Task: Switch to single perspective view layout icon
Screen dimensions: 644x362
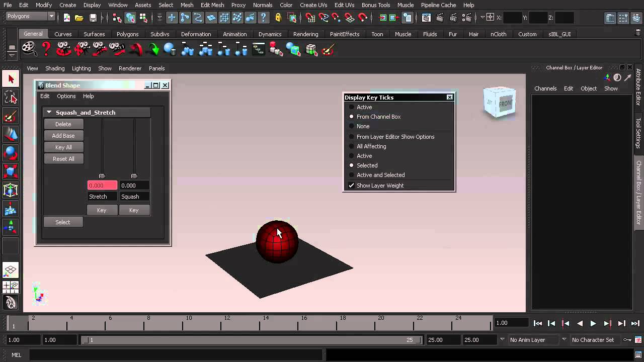Action: coord(11,270)
